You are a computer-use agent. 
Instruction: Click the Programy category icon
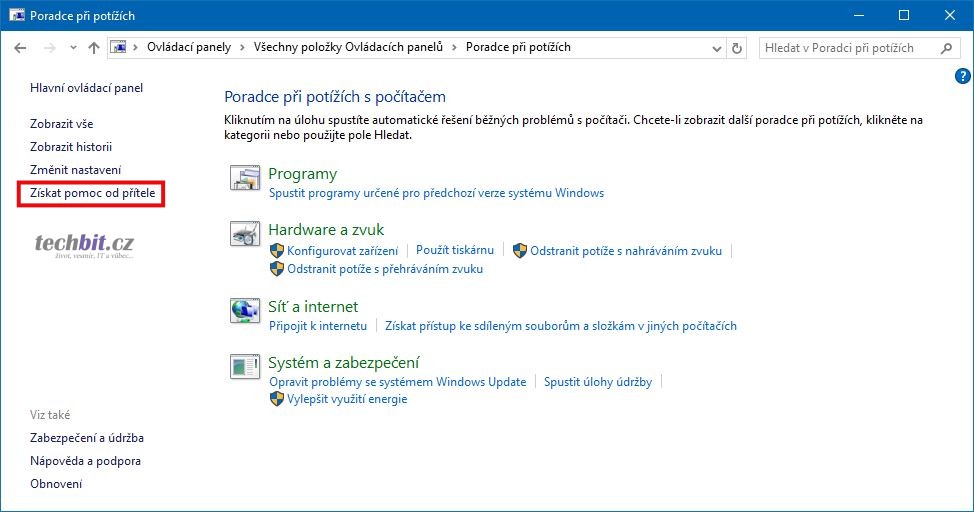coord(245,180)
